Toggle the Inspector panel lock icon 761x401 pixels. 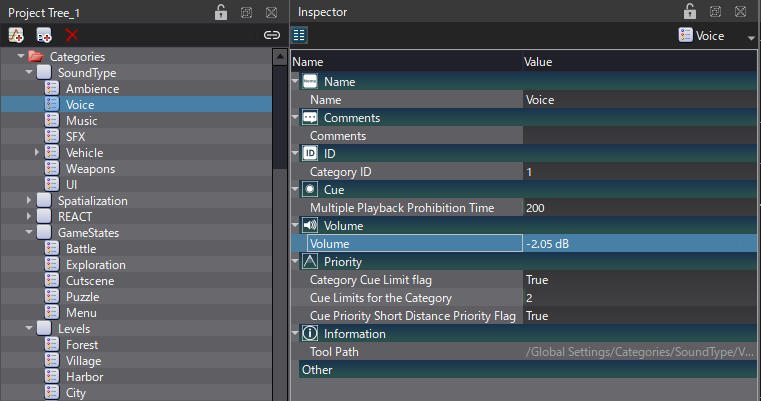(689, 12)
